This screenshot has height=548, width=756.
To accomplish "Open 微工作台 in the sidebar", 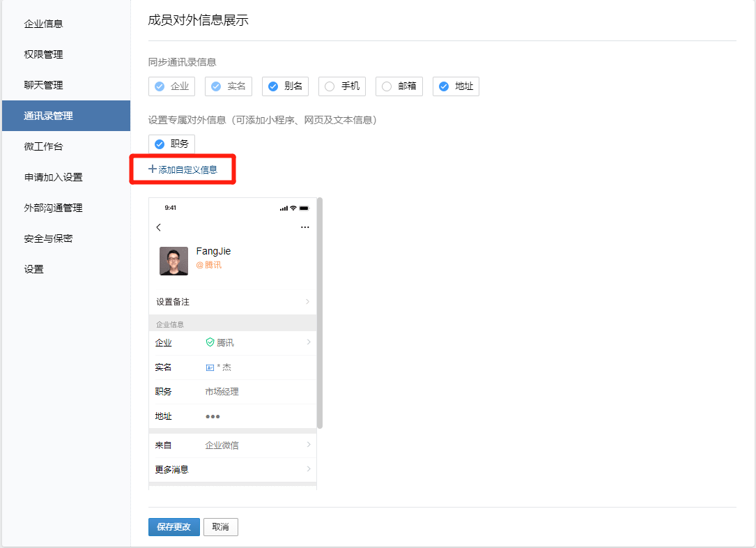I will point(43,146).
